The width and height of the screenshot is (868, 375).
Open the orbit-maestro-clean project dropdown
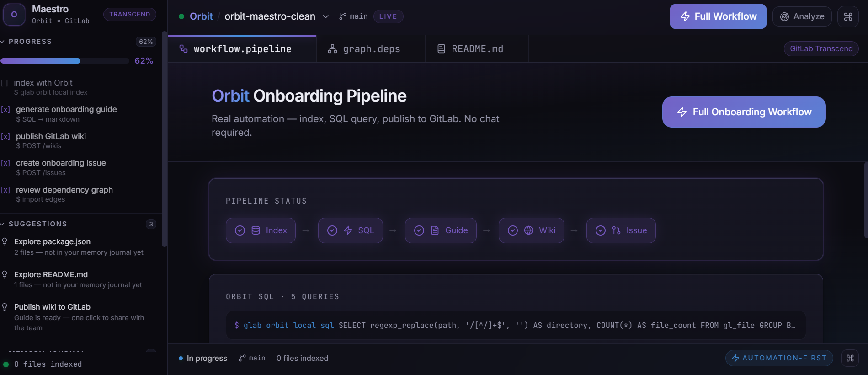pyautogui.click(x=325, y=16)
